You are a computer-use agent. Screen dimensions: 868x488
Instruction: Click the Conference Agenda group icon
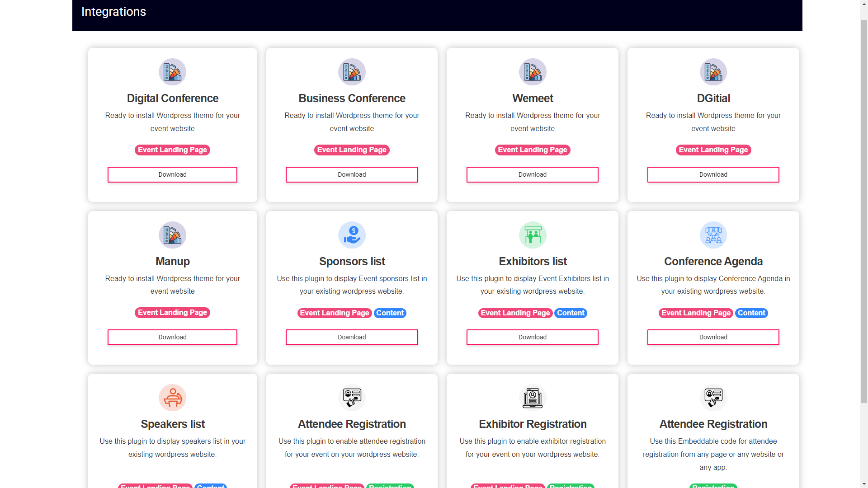pos(713,234)
